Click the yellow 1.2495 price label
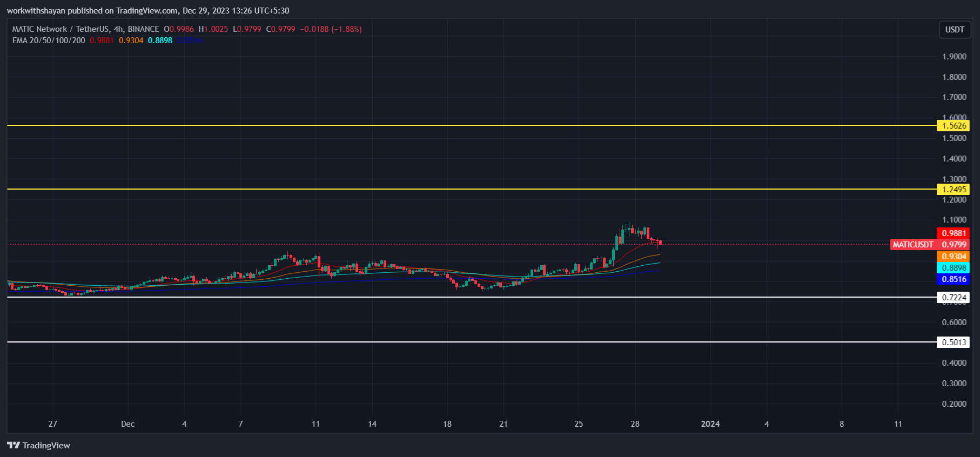The height and width of the screenshot is (457, 980). (954, 190)
